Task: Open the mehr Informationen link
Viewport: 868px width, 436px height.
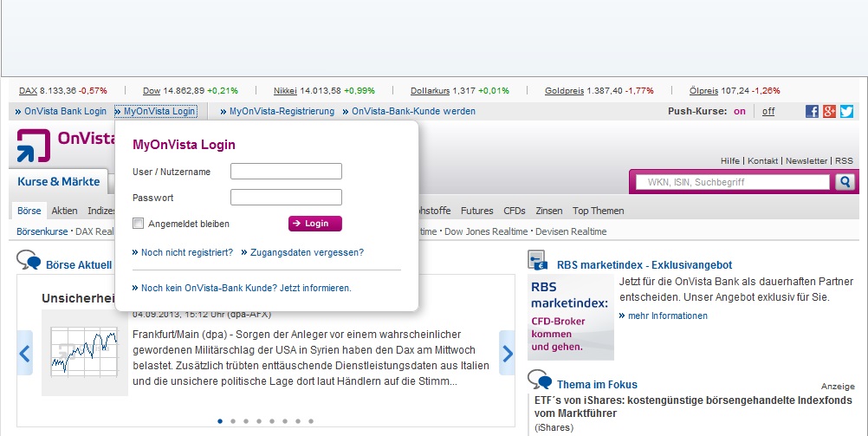Action: [664, 316]
